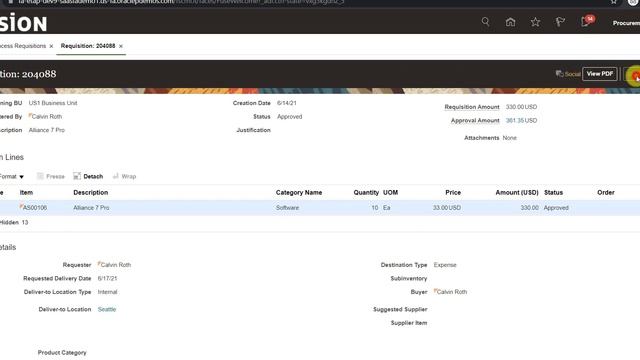This screenshot has width=640, height=360.
Task: Click the Requisition Amount label
Action: pyautogui.click(x=472, y=107)
